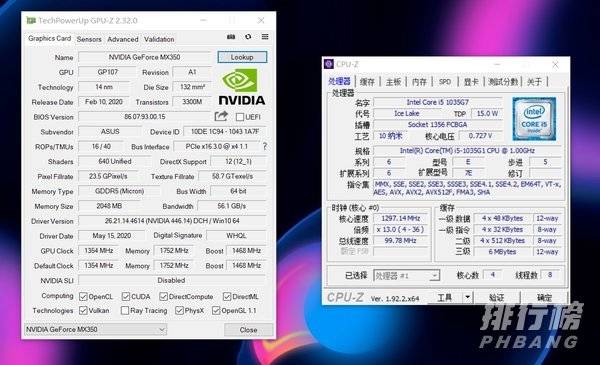Click the Bandwidth value 56.1 GB/s
This screenshot has height=365, width=600.
pyautogui.click(x=232, y=206)
